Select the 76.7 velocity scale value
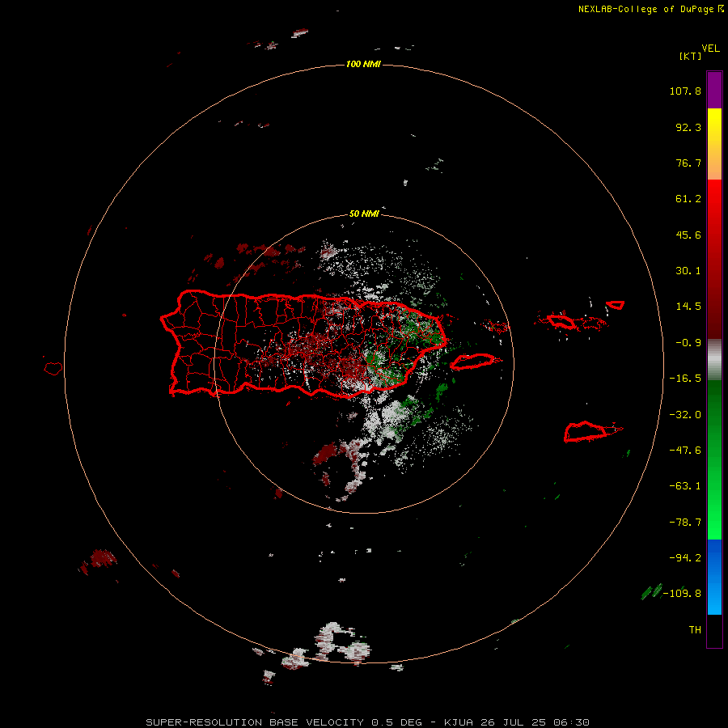 click(688, 163)
